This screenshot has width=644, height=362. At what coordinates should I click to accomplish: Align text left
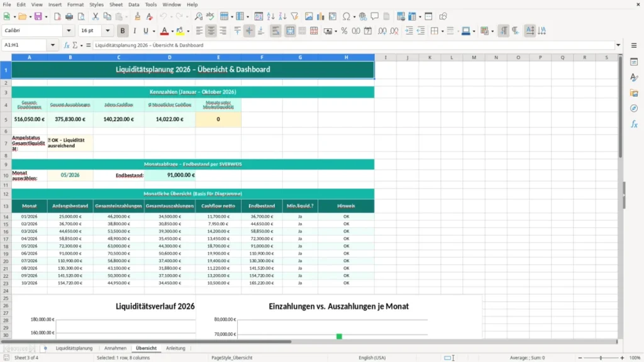pos(199,31)
